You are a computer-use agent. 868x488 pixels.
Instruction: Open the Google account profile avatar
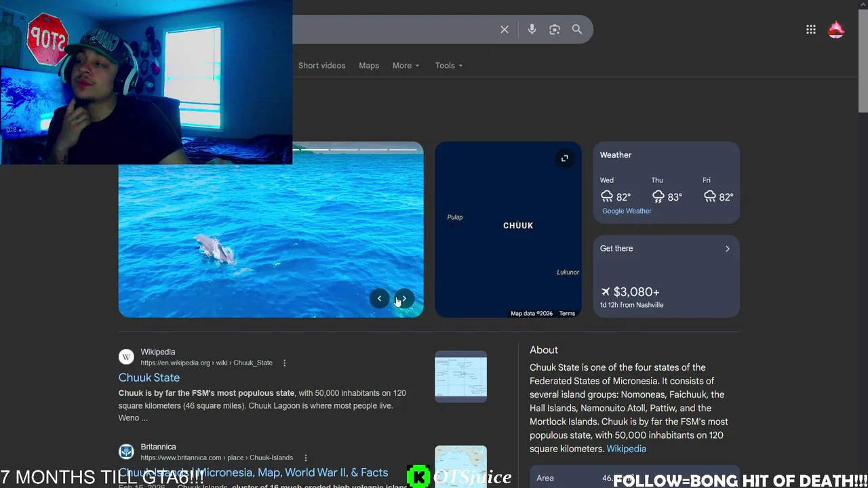[836, 30]
